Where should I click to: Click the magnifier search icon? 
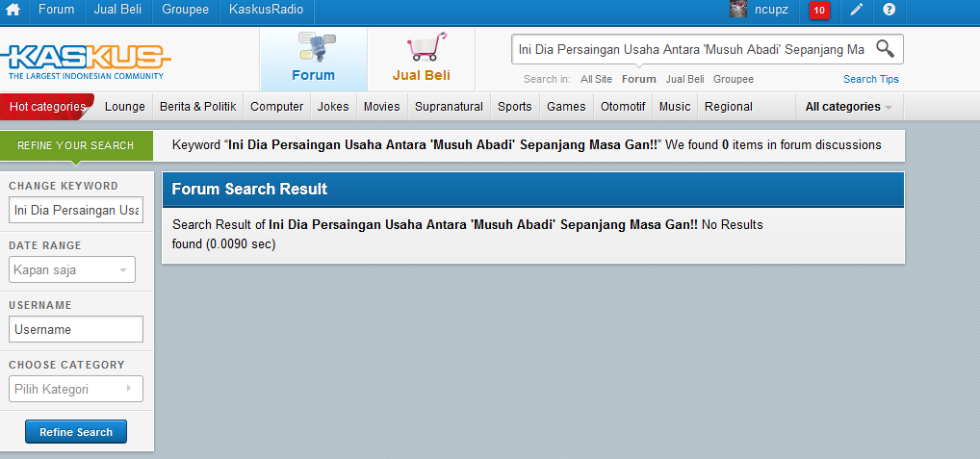885,49
